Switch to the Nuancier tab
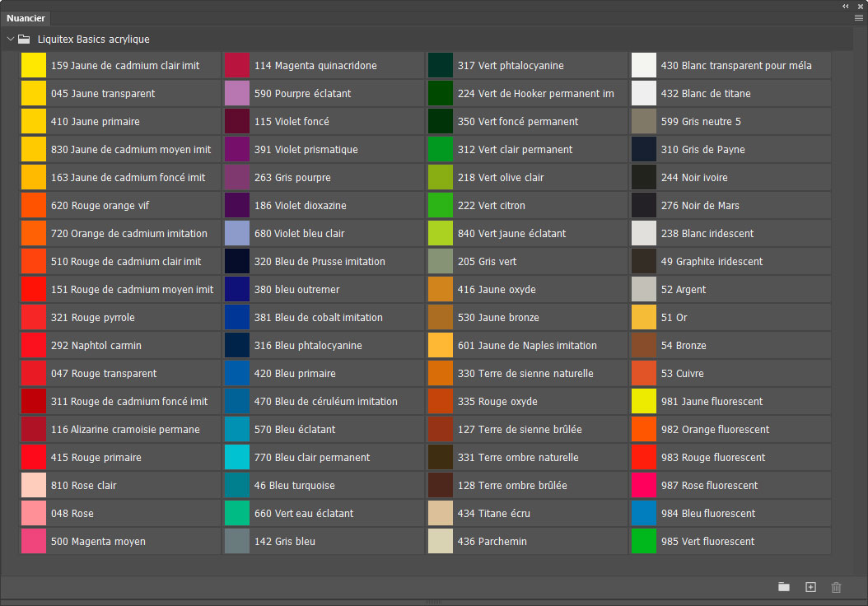Image resolution: width=868 pixels, height=606 pixels. pos(26,18)
